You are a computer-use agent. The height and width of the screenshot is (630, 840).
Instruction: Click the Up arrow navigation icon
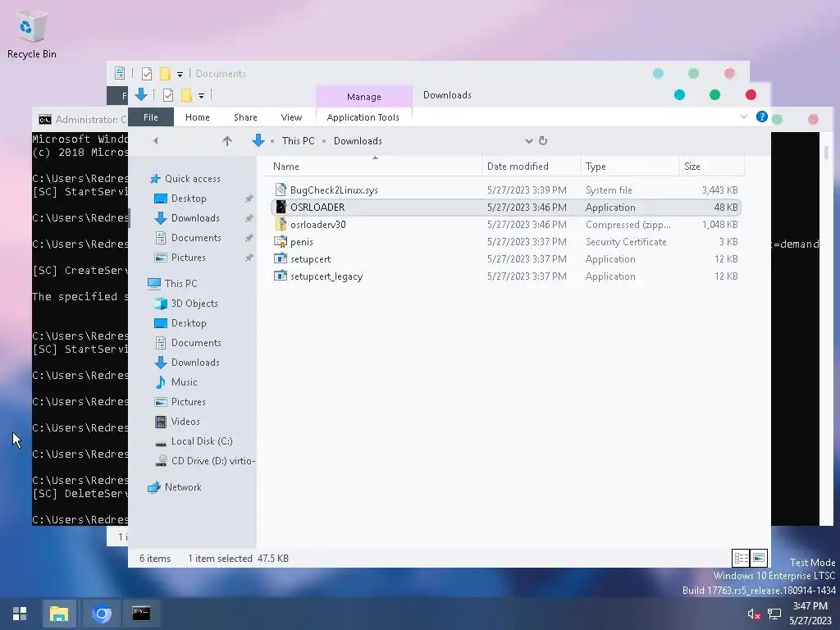click(x=227, y=141)
